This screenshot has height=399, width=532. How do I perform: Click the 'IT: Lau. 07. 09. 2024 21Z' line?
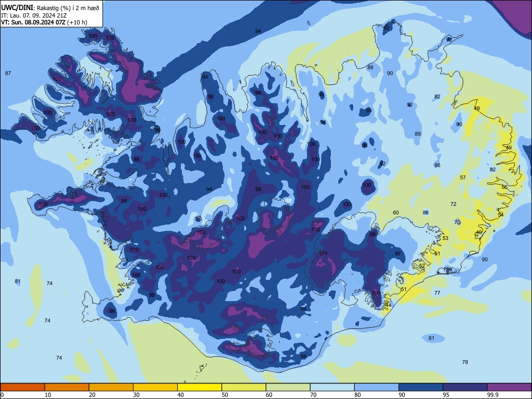(34, 15)
